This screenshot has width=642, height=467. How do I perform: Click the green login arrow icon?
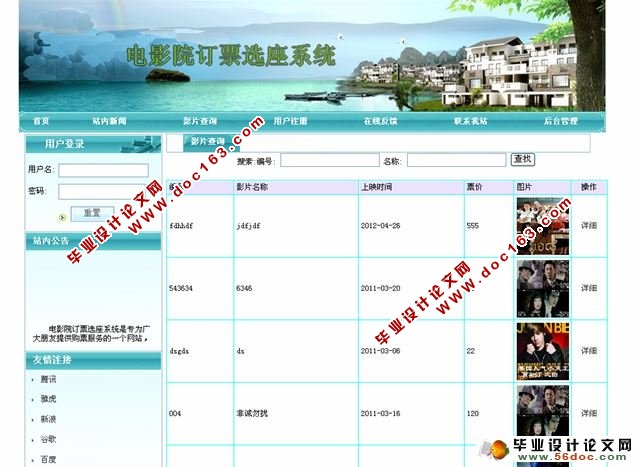click(62, 217)
